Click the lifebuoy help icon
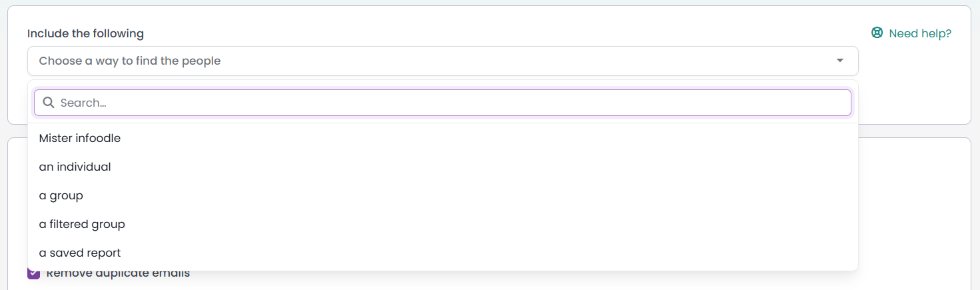Screen dimensions: 980x290 [x=877, y=33]
